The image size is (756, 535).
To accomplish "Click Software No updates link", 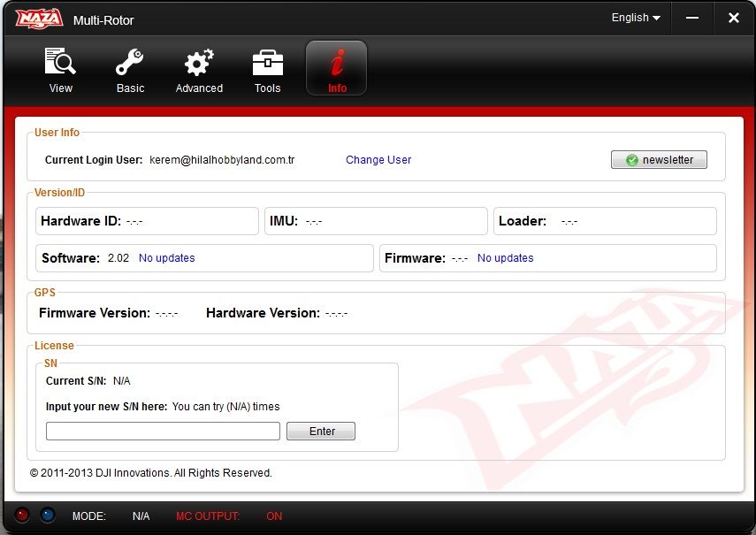I will point(167,258).
